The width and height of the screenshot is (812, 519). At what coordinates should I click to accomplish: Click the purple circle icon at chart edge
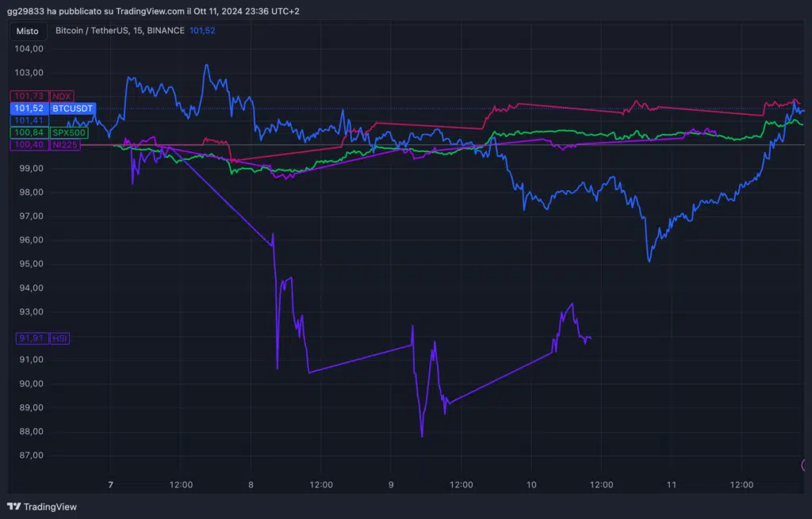click(x=807, y=465)
